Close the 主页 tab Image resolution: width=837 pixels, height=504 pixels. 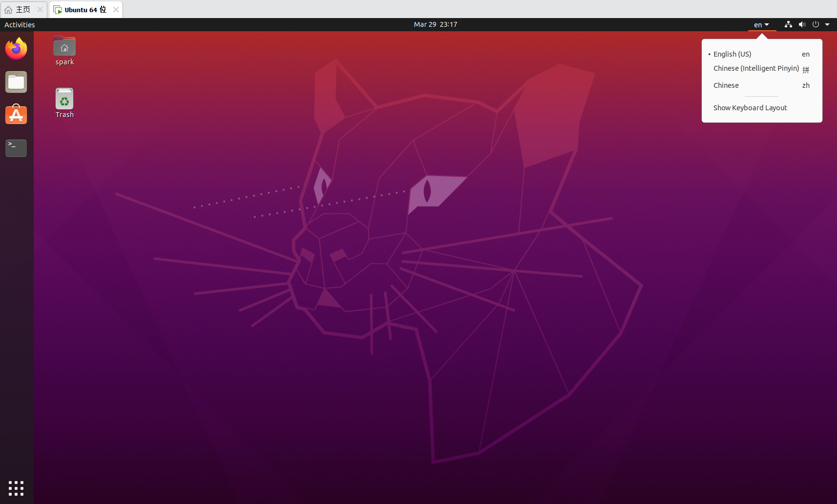40,9
